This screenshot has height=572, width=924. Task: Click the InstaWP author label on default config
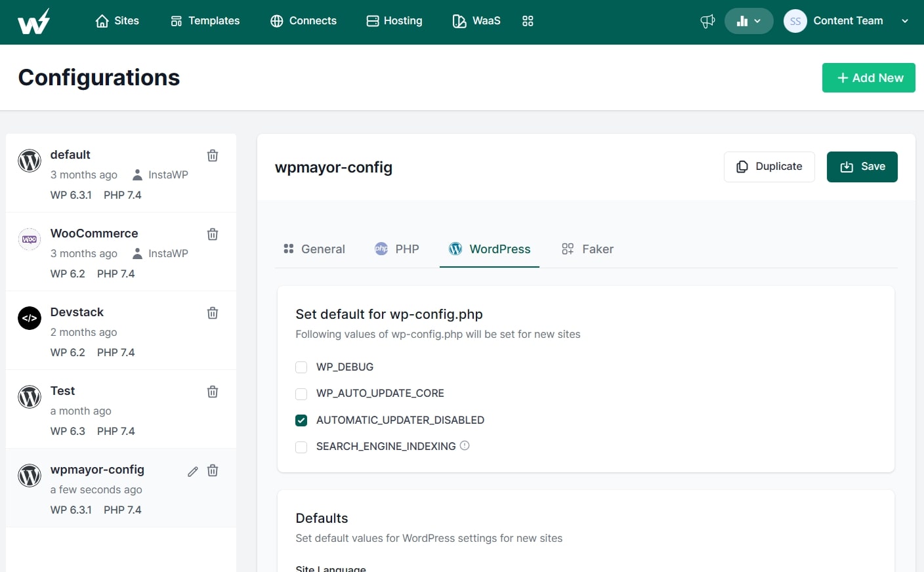160,174
